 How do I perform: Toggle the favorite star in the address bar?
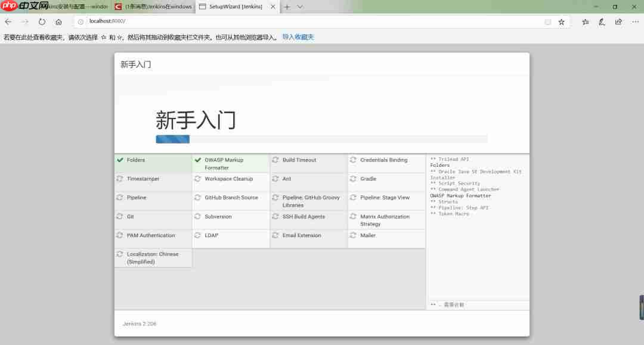[561, 20]
